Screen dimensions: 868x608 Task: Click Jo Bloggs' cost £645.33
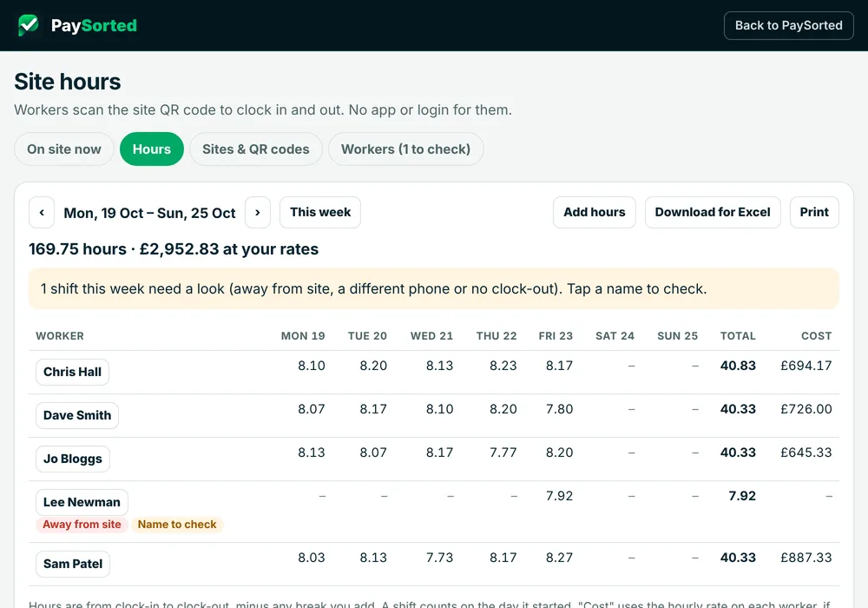[x=806, y=453]
